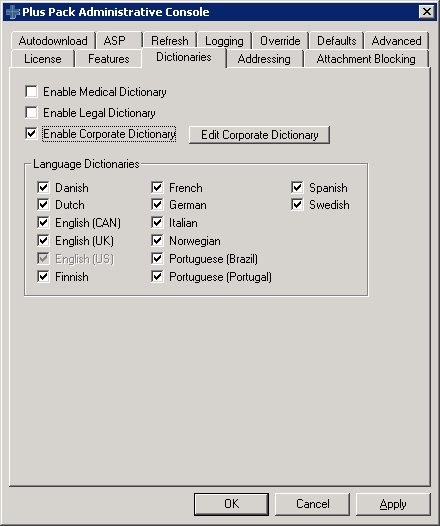
Task: Uncheck the Danish language dictionary
Action: pos(43,187)
